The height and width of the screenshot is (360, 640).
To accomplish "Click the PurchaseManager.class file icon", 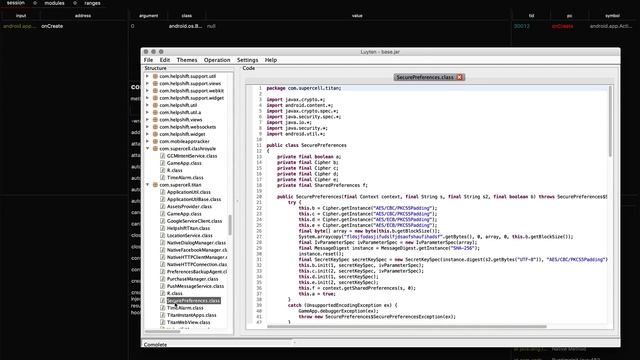I will point(162,279).
